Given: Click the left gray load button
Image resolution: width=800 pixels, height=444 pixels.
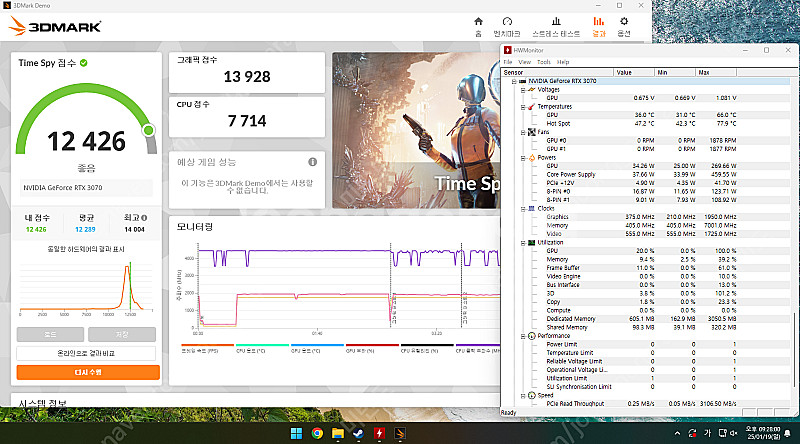Looking at the screenshot, I should (x=50, y=335).
